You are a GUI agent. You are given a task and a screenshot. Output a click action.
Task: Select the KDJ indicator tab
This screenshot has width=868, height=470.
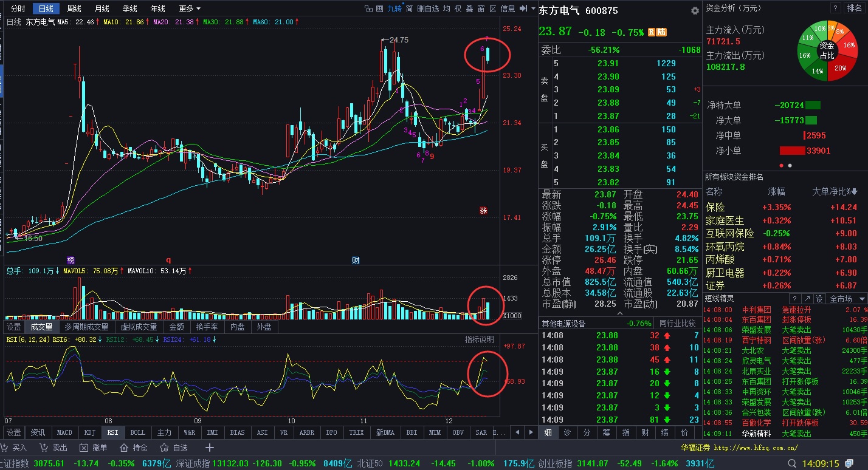(90, 432)
